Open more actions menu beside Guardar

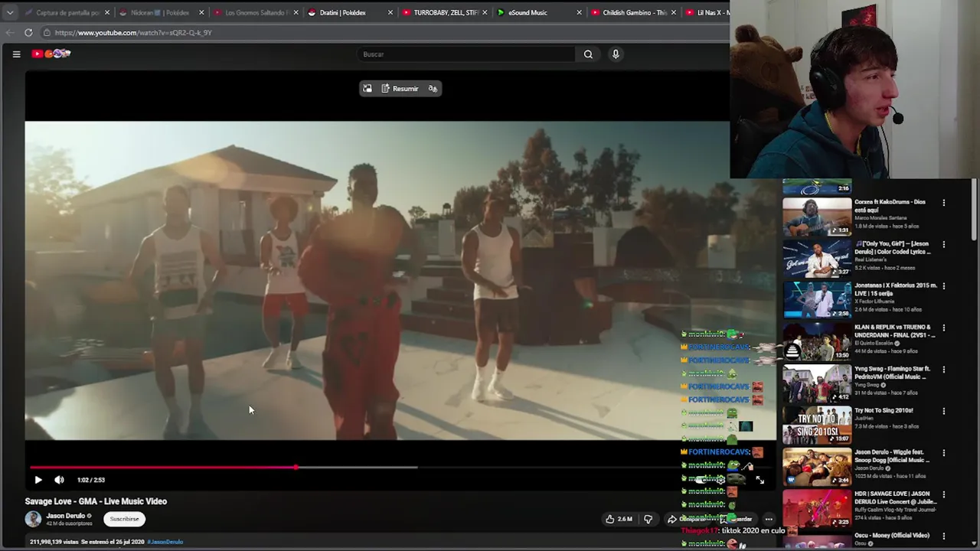[x=769, y=519]
